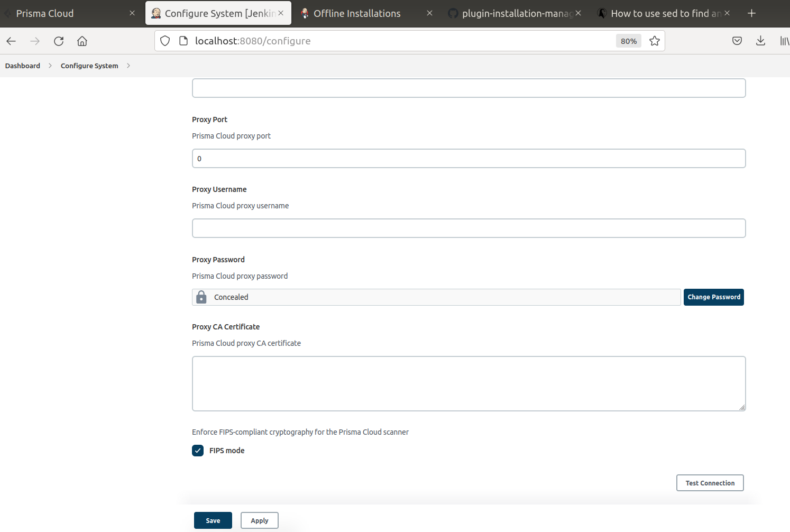Viewport: 790px width, 532px height.
Task: Click the FIPS mode label text
Action: 227,451
